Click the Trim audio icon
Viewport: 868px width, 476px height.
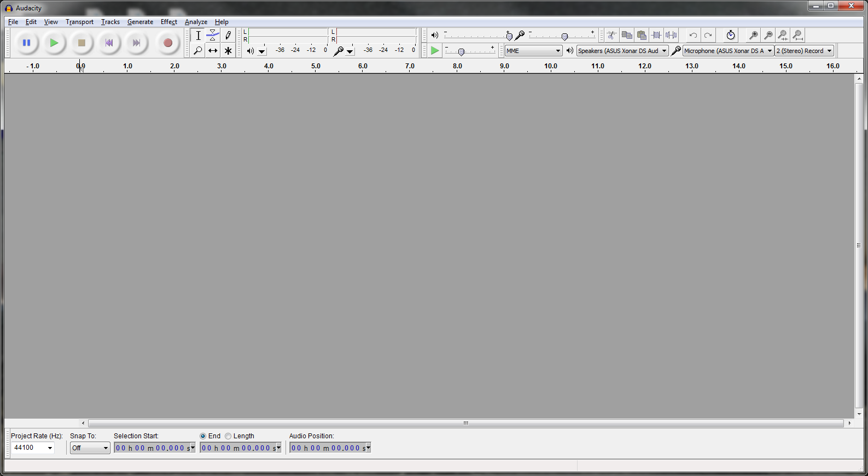[x=656, y=35]
